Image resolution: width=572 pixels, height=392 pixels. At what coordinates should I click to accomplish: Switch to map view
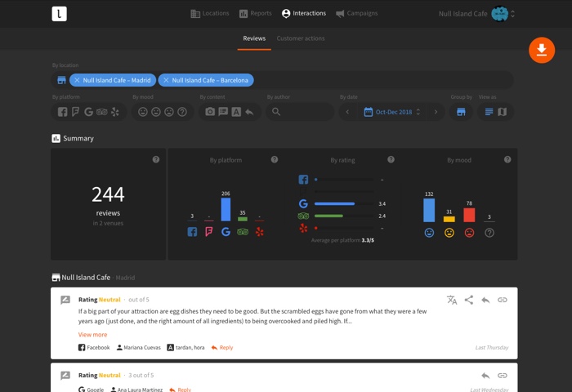[x=503, y=112]
